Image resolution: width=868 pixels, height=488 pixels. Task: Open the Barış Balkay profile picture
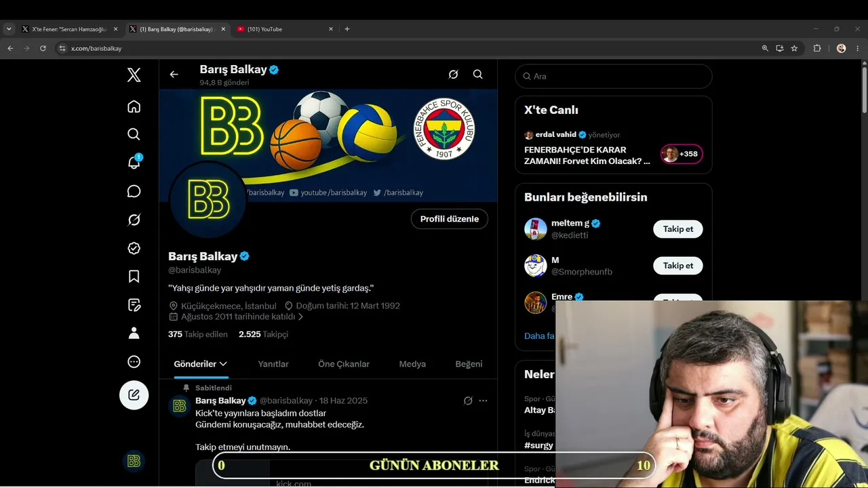pos(208,201)
